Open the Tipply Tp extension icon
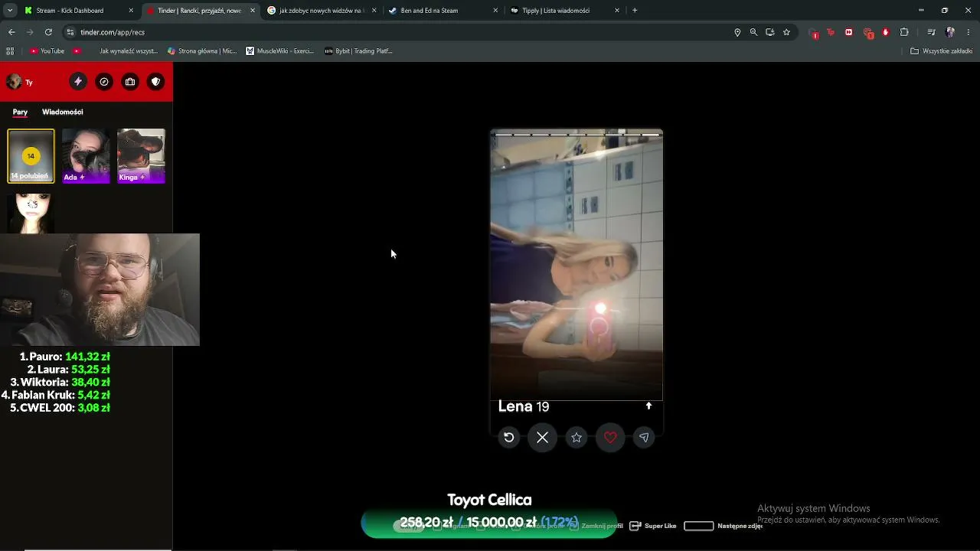The image size is (980, 551). [831, 32]
